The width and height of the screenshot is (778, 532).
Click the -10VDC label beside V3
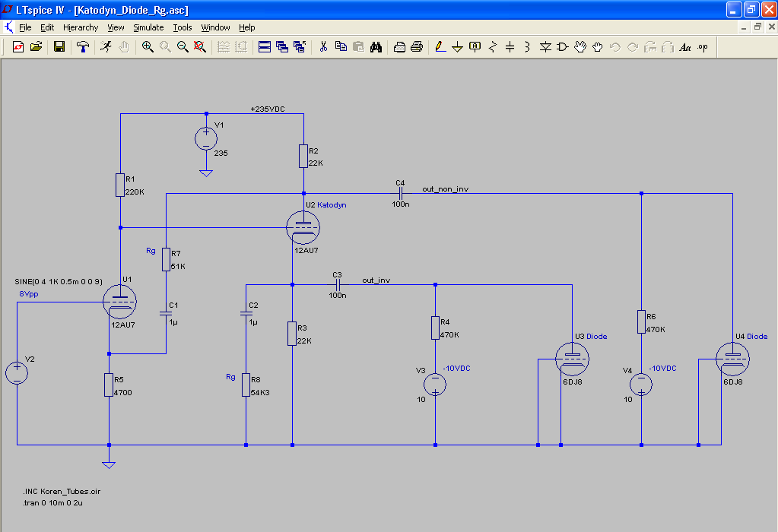456,368
